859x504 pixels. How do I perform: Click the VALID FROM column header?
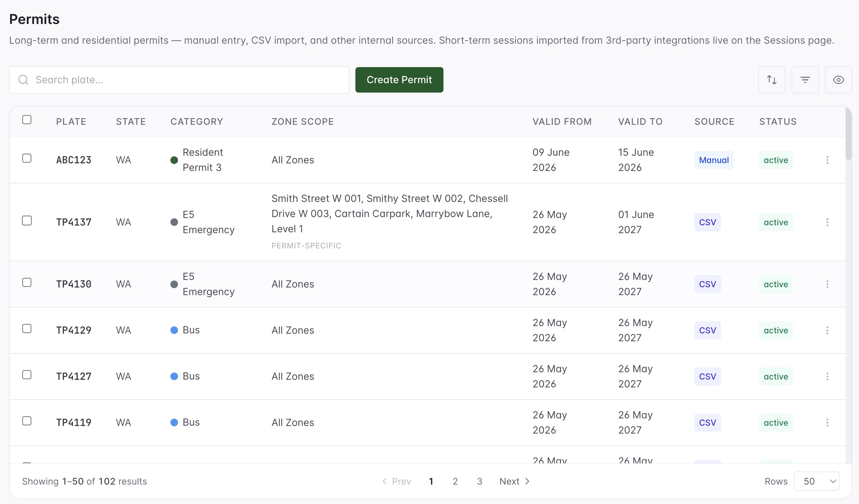(x=562, y=122)
